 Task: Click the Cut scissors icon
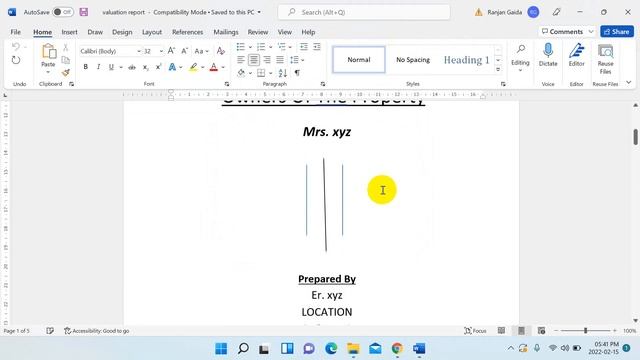[x=65, y=48]
